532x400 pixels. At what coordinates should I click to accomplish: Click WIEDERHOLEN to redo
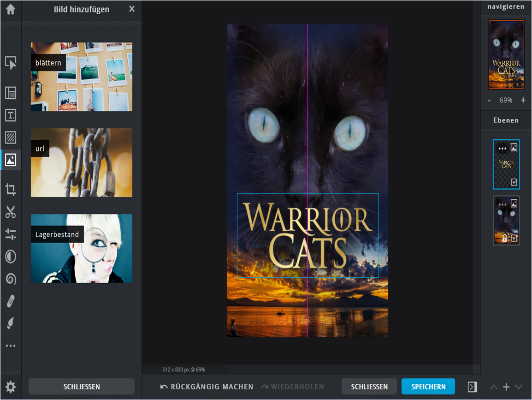[x=292, y=387]
